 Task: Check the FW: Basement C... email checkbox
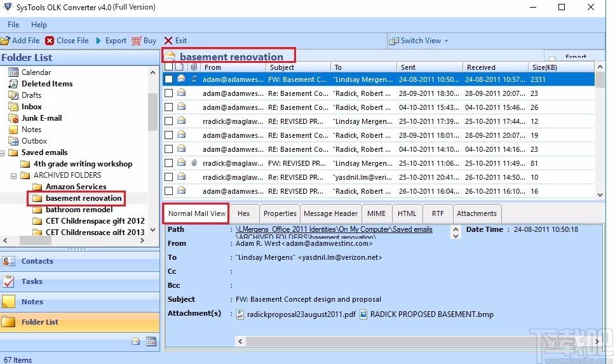[168, 79]
